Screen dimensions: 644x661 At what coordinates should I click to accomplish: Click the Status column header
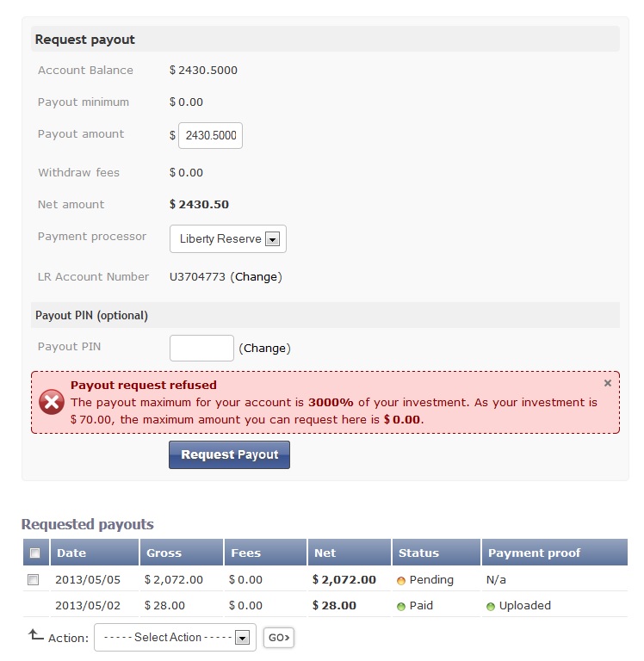pos(418,553)
